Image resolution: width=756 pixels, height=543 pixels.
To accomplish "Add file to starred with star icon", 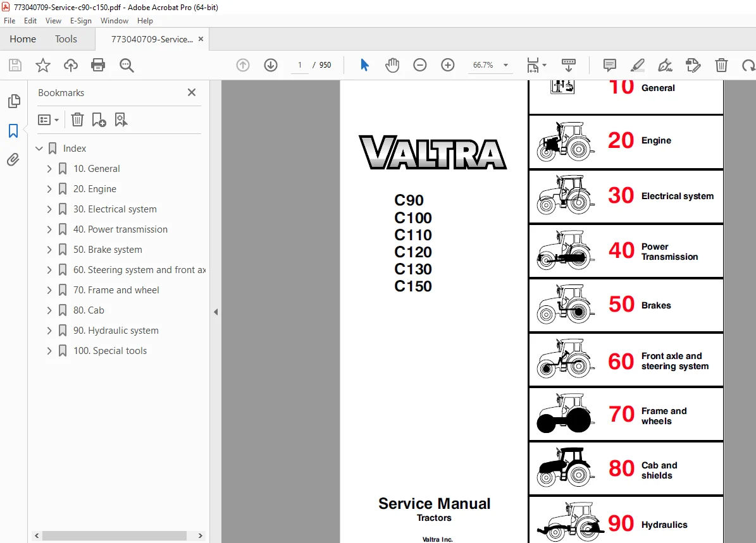I will pos(43,65).
